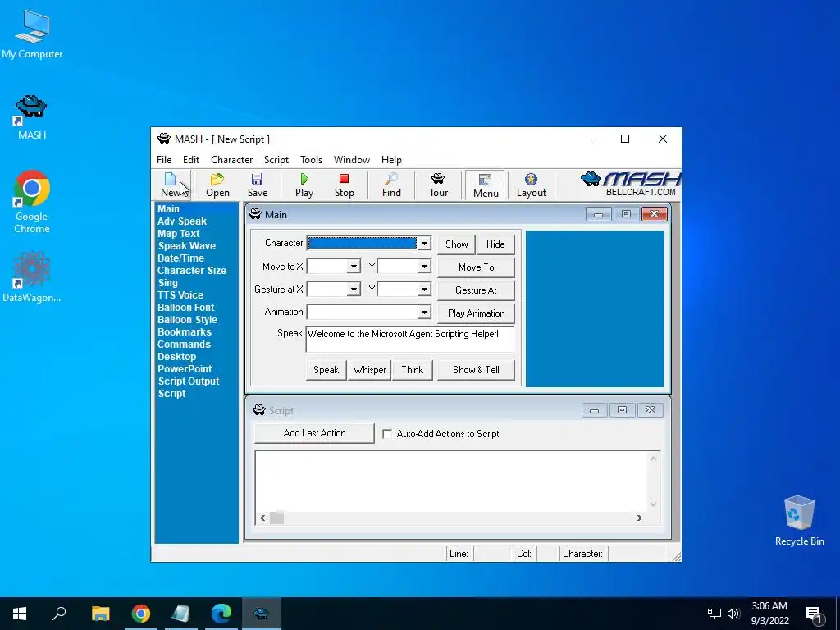Click the Move To button

[x=477, y=267]
